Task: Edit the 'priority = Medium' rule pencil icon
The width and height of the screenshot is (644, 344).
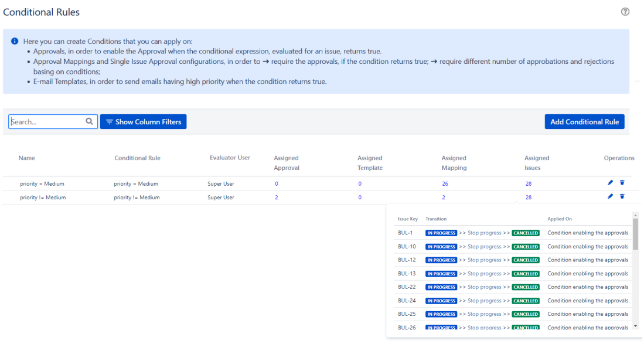Action: coord(610,183)
